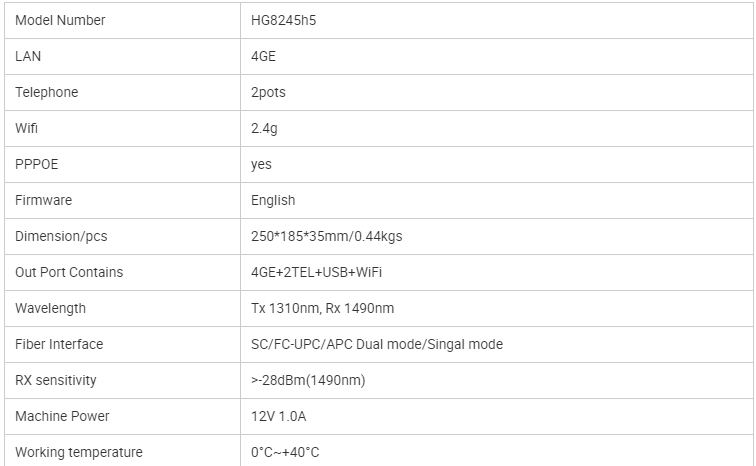The height and width of the screenshot is (466, 756).
Task: Select the 4GE+2TEL+USB+WiFi port value
Action: pos(316,272)
